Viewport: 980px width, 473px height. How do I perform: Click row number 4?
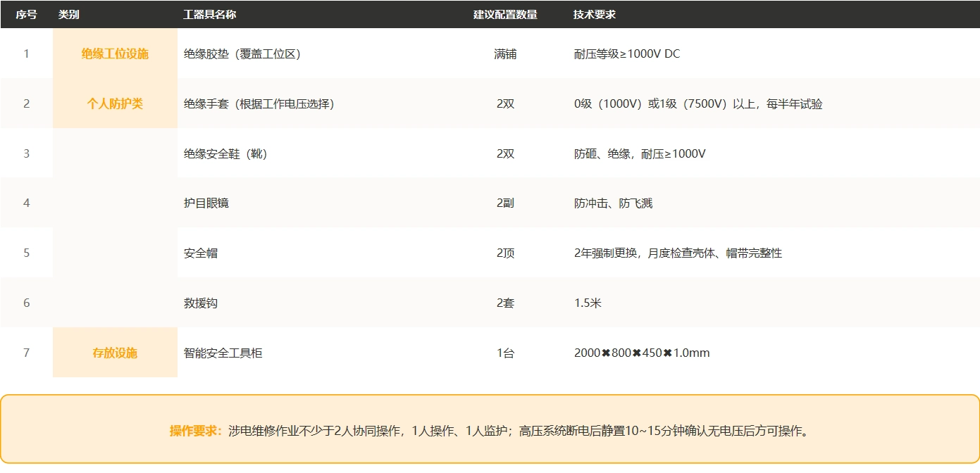point(27,203)
